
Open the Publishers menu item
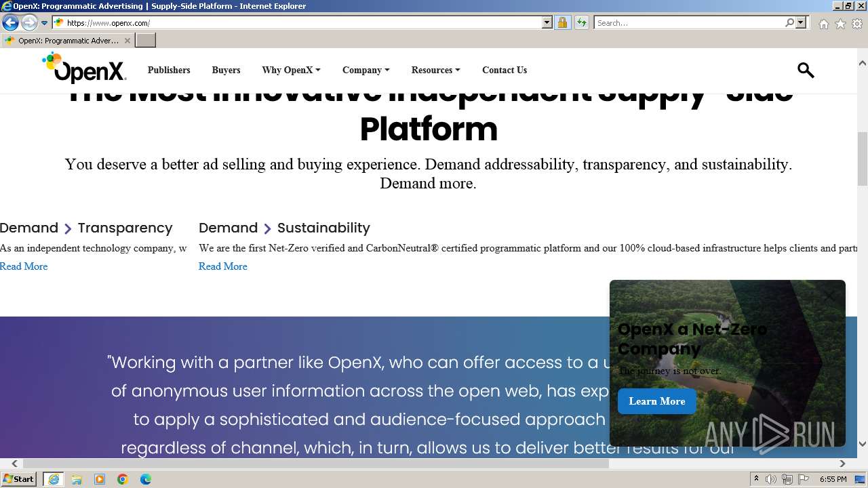coord(169,70)
